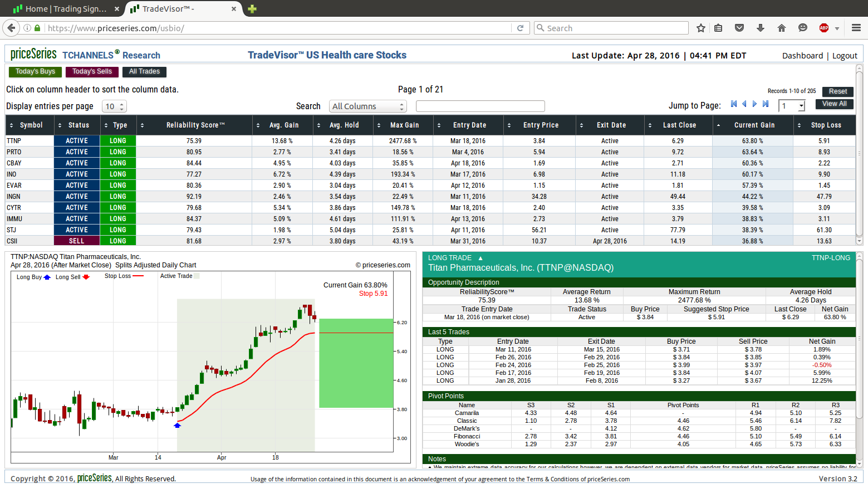The height and width of the screenshot is (488, 868).
Task: Click the Reset button
Action: tap(837, 91)
